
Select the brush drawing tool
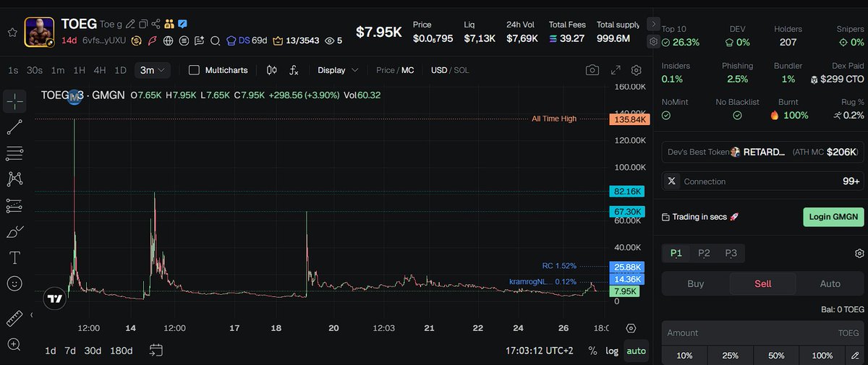pos(14,232)
